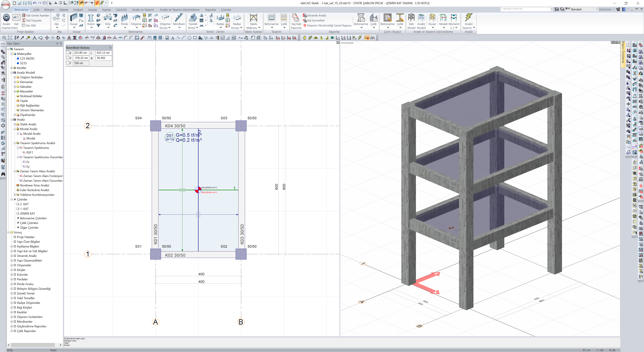Expand the Kesitler tree node

12,68
